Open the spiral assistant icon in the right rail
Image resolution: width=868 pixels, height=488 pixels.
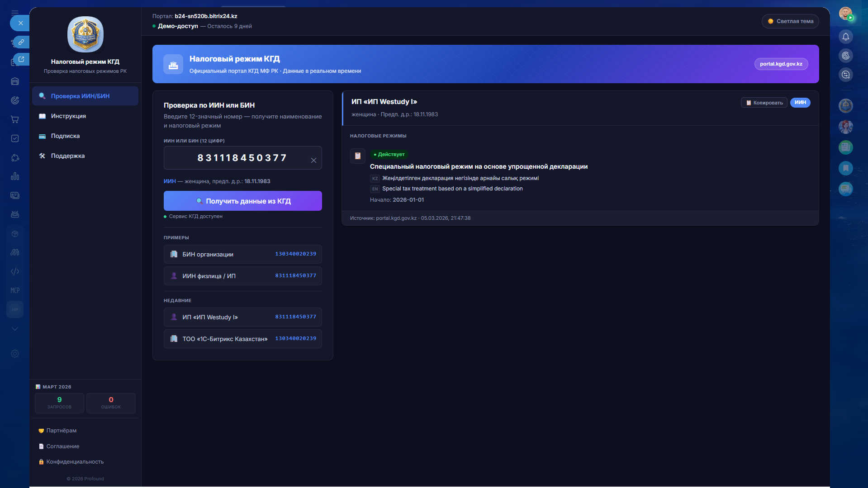846,56
